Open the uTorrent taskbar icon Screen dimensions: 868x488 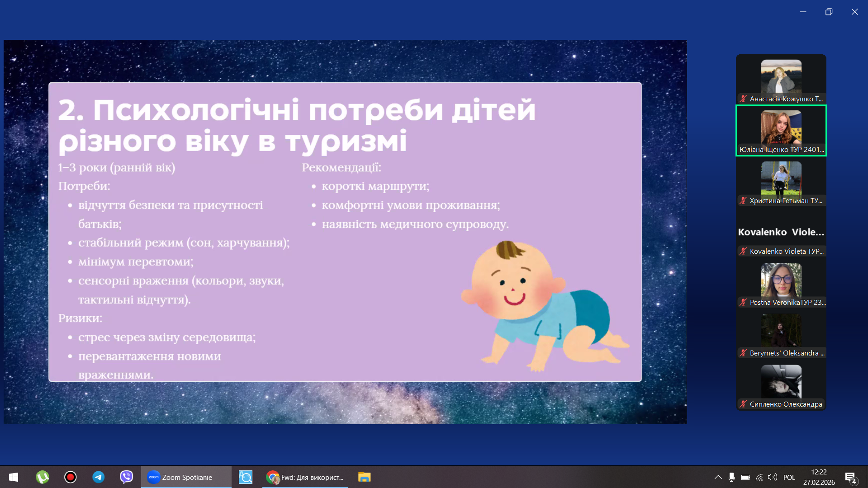pos(43,477)
